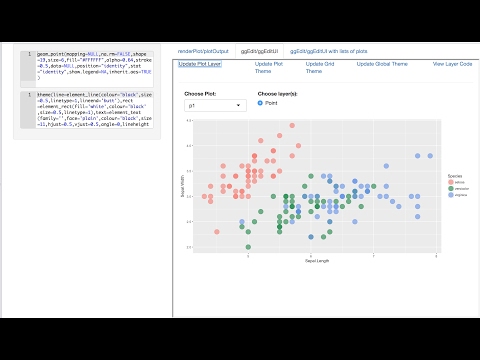Click inside the geom_point code editor
This screenshot has height=360, width=480.
(94, 66)
